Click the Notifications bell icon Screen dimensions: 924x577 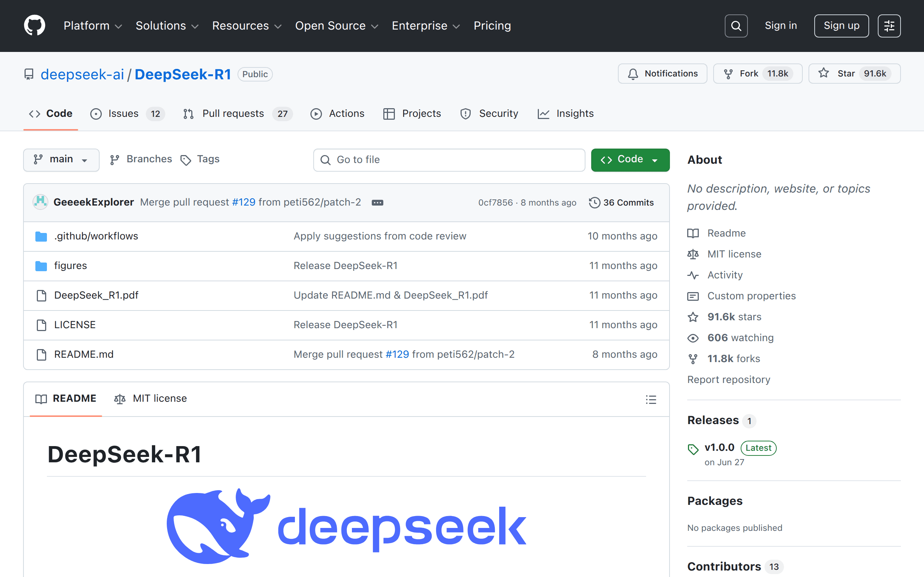(x=633, y=73)
